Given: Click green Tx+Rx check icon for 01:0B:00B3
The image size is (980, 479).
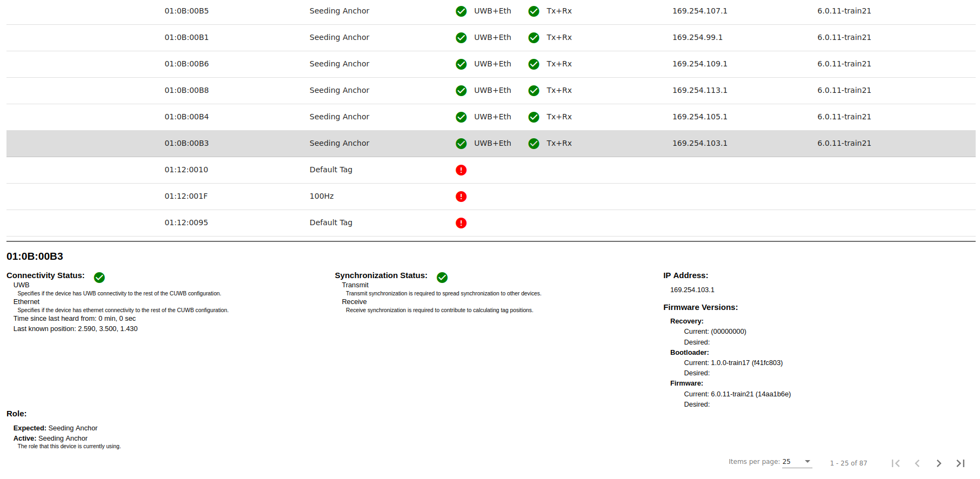Looking at the screenshot, I should point(534,144).
